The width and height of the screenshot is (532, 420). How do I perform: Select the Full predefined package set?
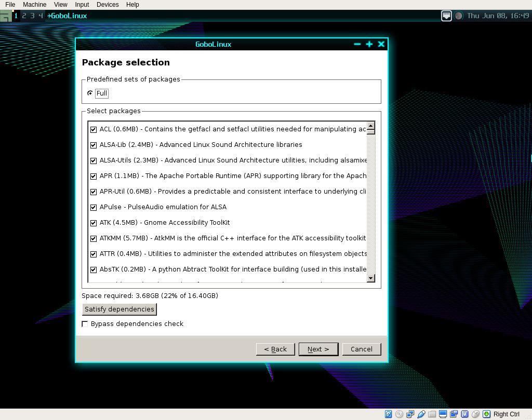tap(90, 93)
